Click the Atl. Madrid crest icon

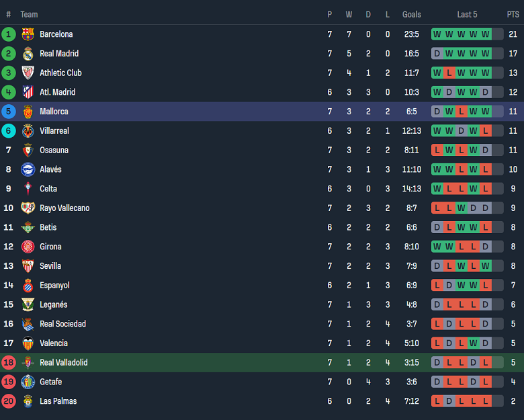[28, 92]
